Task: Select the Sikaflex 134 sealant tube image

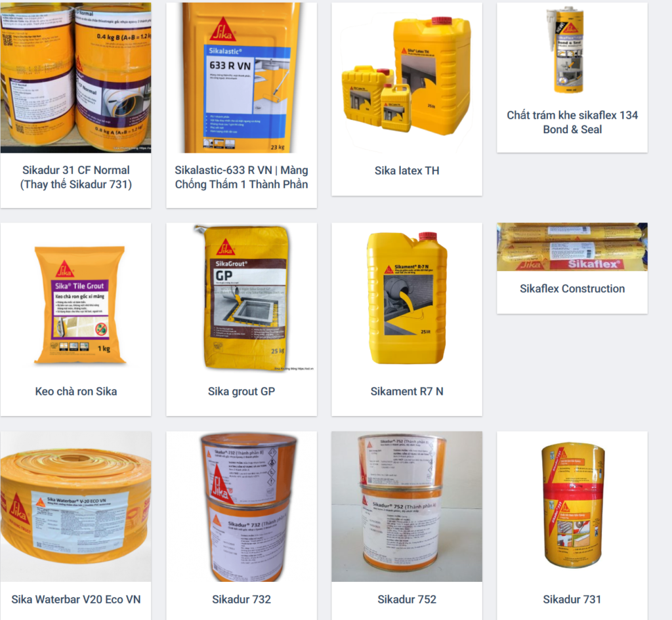Action: pyautogui.click(x=572, y=50)
